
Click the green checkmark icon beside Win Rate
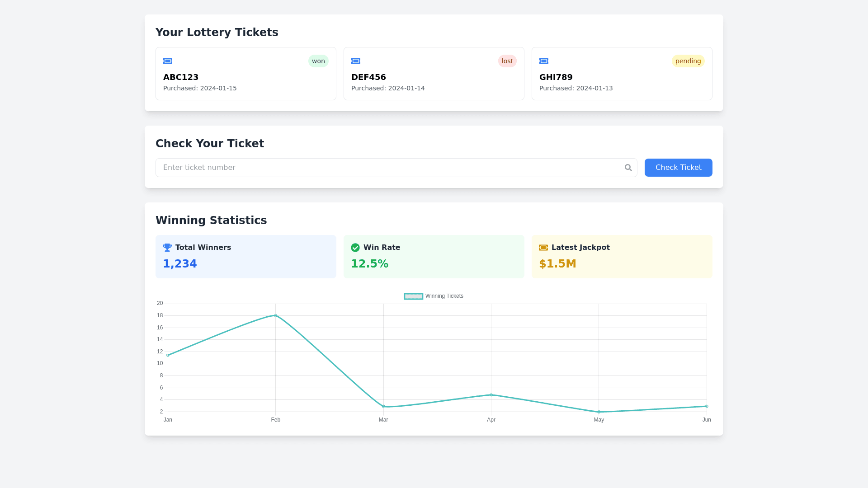(355, 248)
